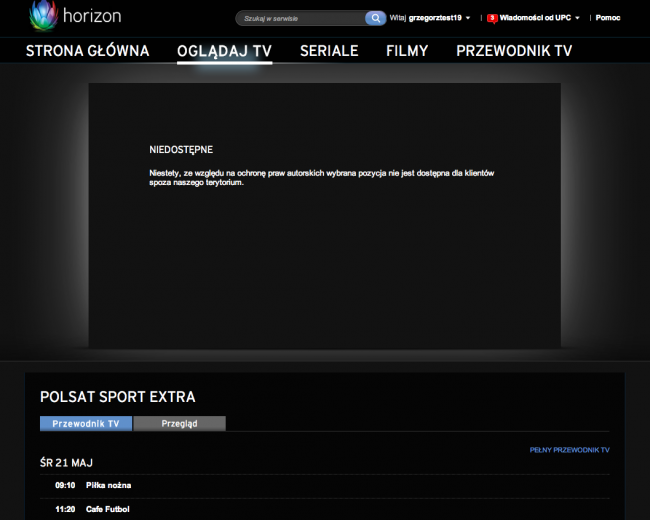Open the Pełny Przewodnik TV link
The width and height of the screenshot is (650, 520).
[x=569, y=450]
